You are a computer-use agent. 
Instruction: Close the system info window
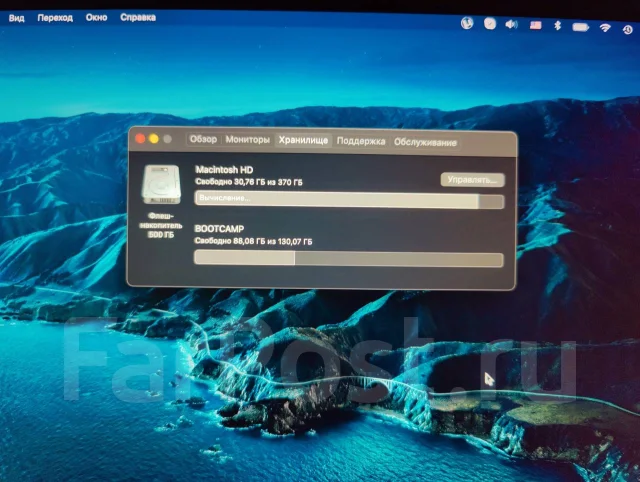tap(140, 138)
